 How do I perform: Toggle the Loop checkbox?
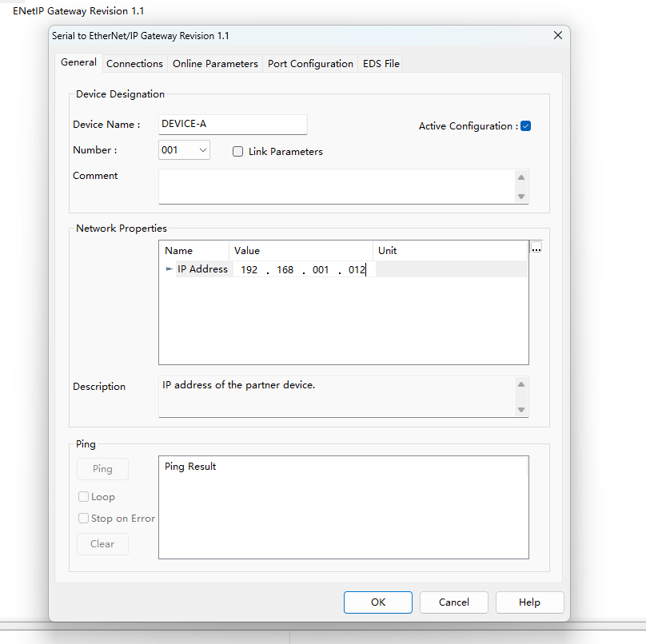click(83, 497)
